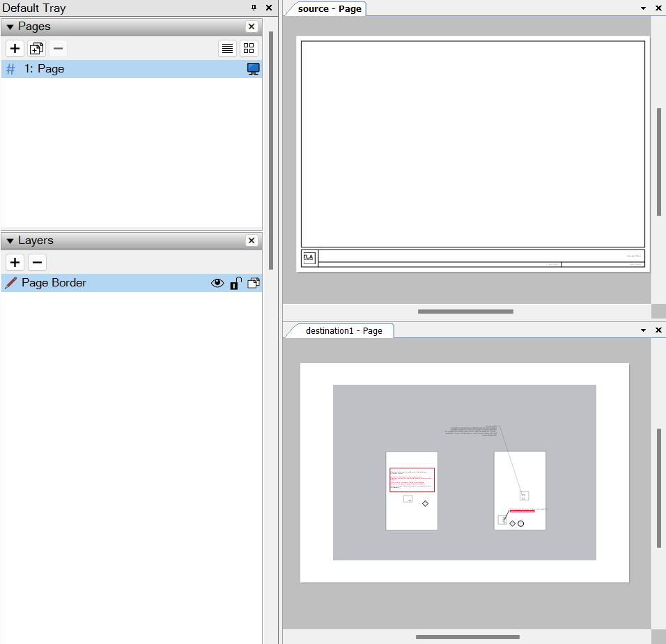The image size is (666, 644).
Task: Add a new page in Pages panel
Action: [15, 48]
